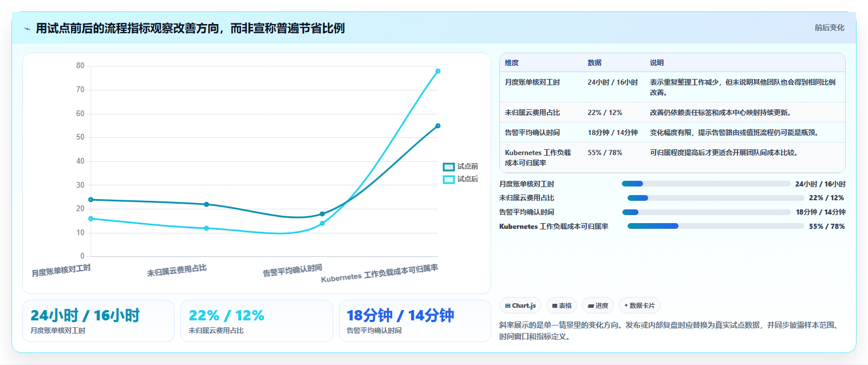Click the 试点前 data point at 55
868x365 pixels.
point(438,126)
